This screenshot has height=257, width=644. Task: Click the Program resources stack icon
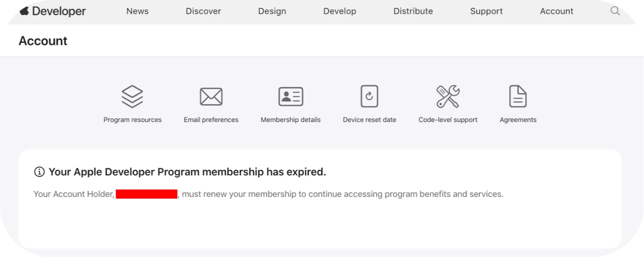click(132, 96)
